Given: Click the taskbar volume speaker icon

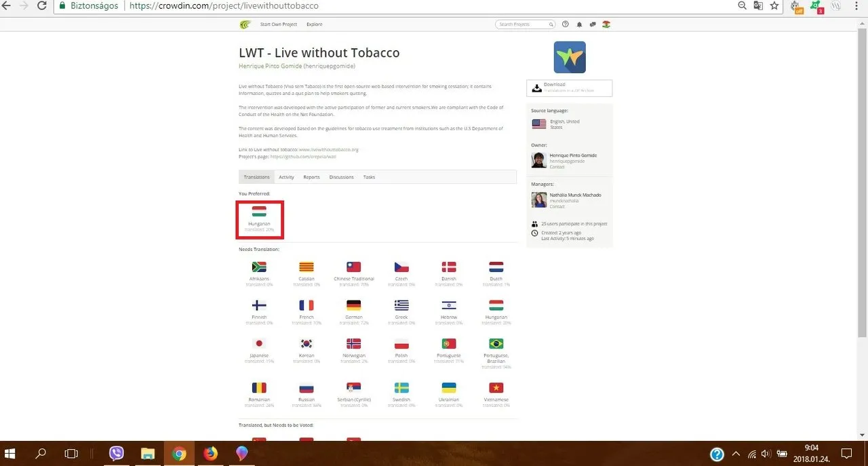Looking at the screenshot, I should 766,454.
